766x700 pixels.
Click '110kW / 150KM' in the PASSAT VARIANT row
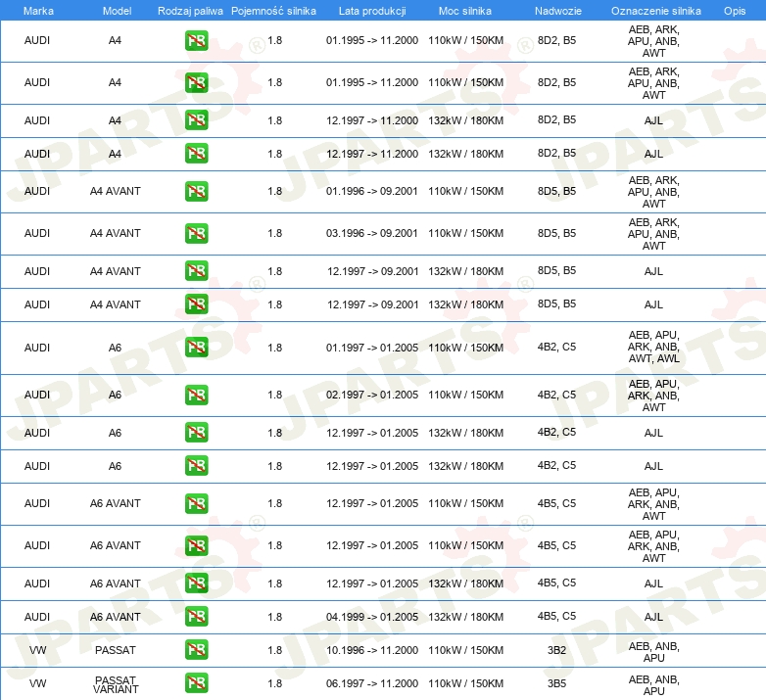(x=465, y=683)
